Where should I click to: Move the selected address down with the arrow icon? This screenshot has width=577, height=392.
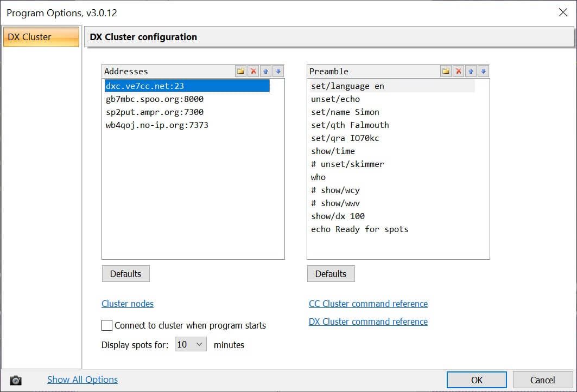(278, 71)
